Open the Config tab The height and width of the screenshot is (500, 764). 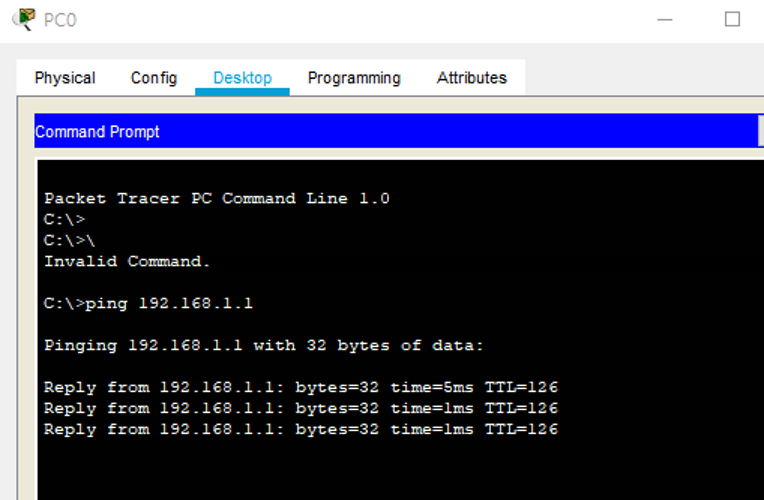point(154,78)
